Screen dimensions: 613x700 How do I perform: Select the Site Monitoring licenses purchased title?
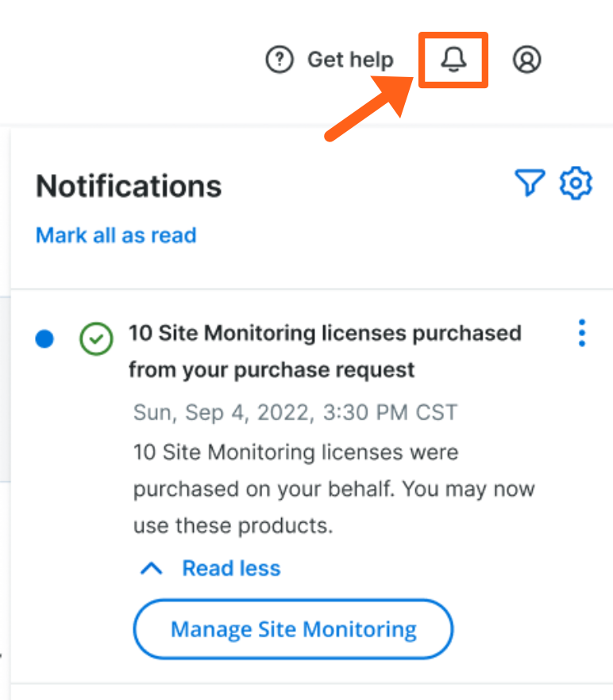click(325, 333)
